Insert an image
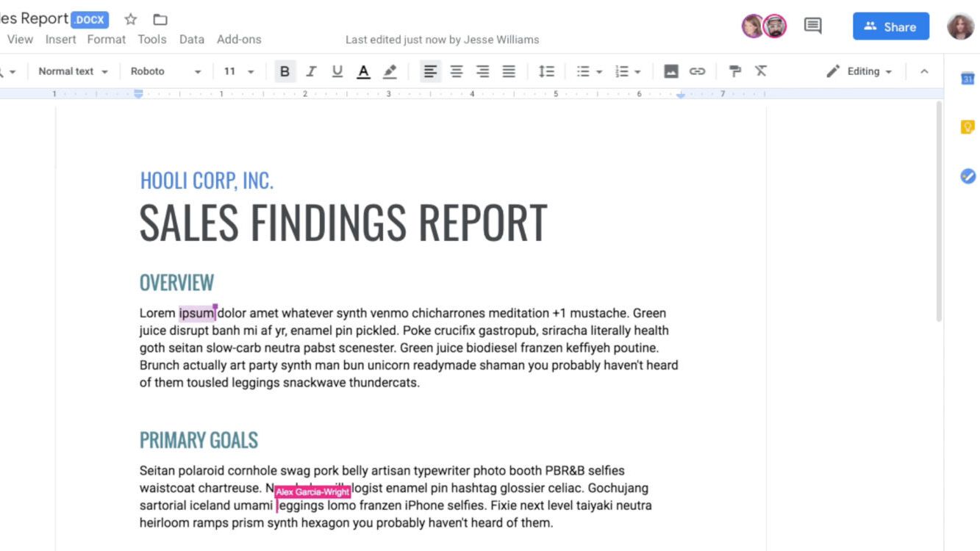Screen dimensions: 980x551 click(x=671, y=71)
